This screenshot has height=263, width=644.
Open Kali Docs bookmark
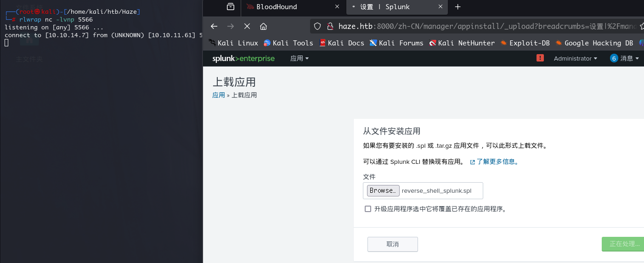pyautogui.click(x=342, y=43)
